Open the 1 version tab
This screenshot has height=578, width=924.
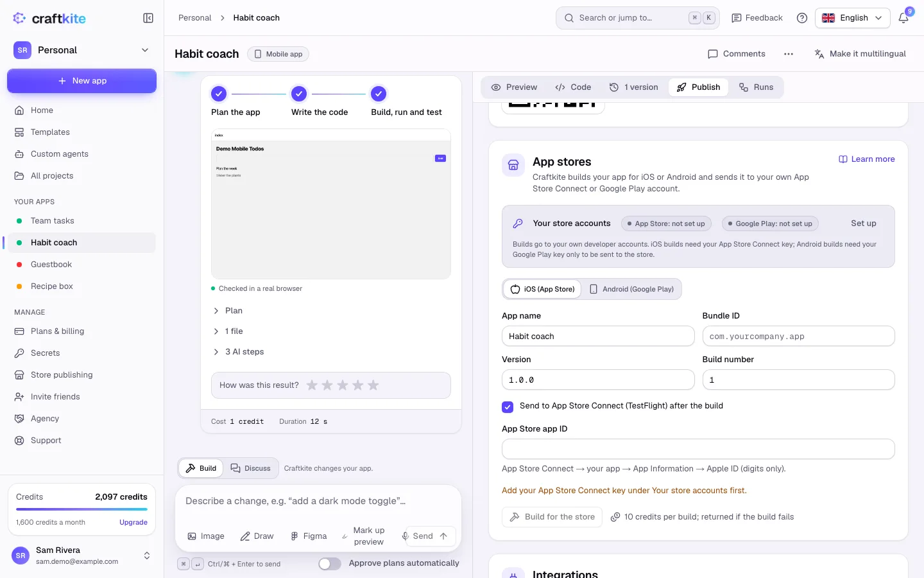[x=633, y=87]
